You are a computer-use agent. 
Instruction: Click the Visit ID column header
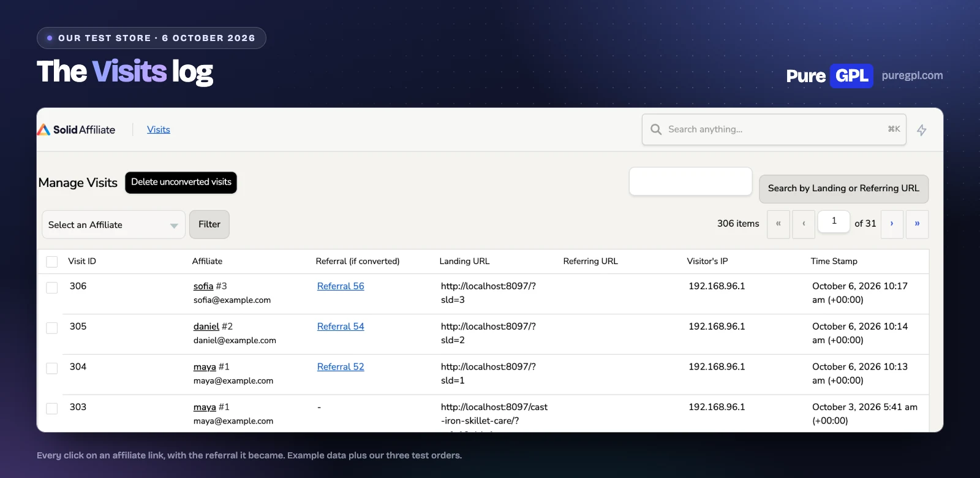pos(82,261)
